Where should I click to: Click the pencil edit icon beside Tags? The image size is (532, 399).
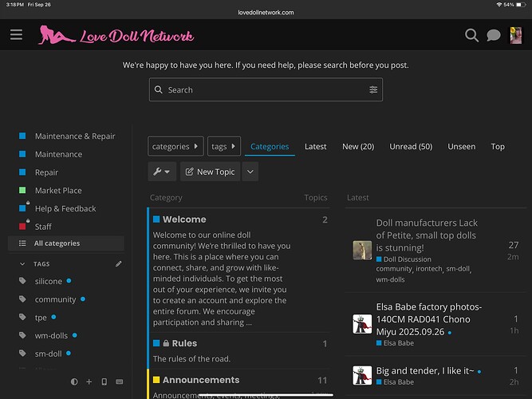pos(119,263)
